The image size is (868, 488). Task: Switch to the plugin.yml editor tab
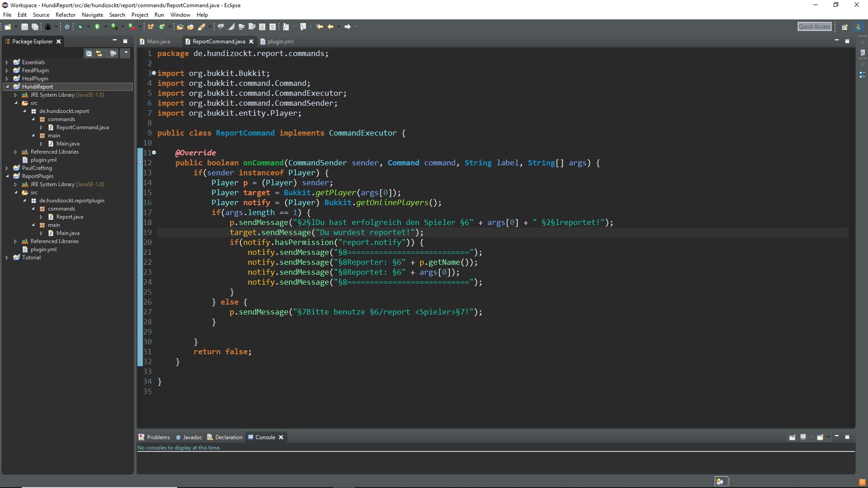point(277,42)
